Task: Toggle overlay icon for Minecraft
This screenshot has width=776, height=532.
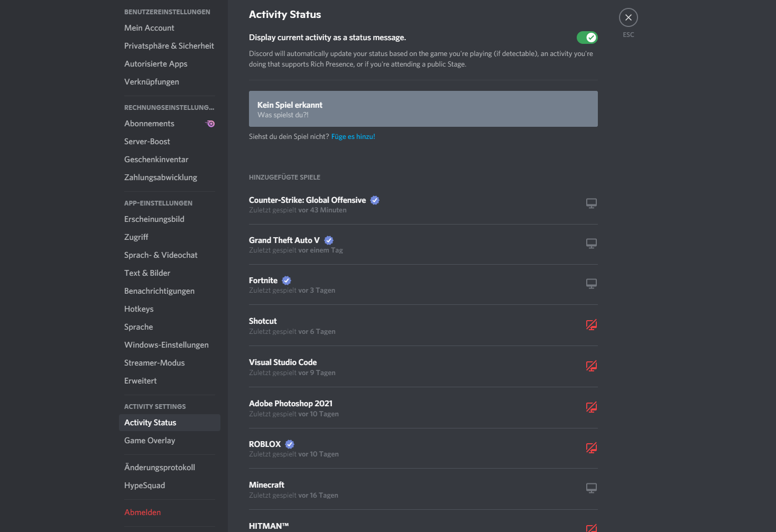Action: [x=592, y=488]
